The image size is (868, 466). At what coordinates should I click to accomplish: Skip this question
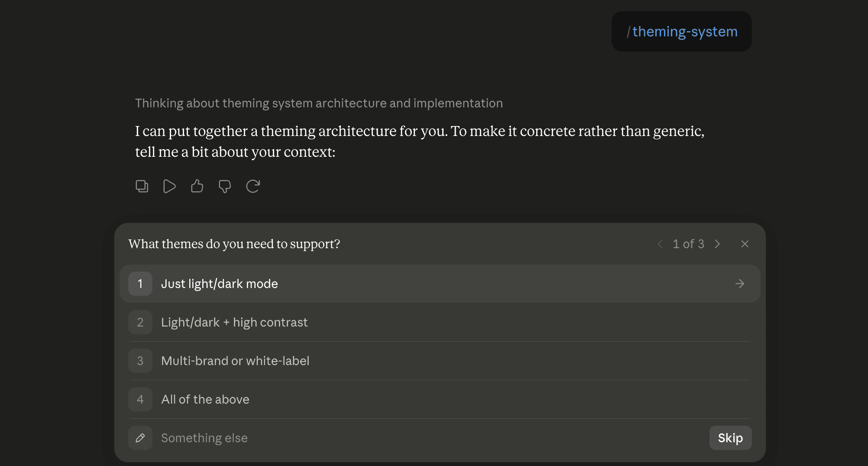[x=730, y=438]
